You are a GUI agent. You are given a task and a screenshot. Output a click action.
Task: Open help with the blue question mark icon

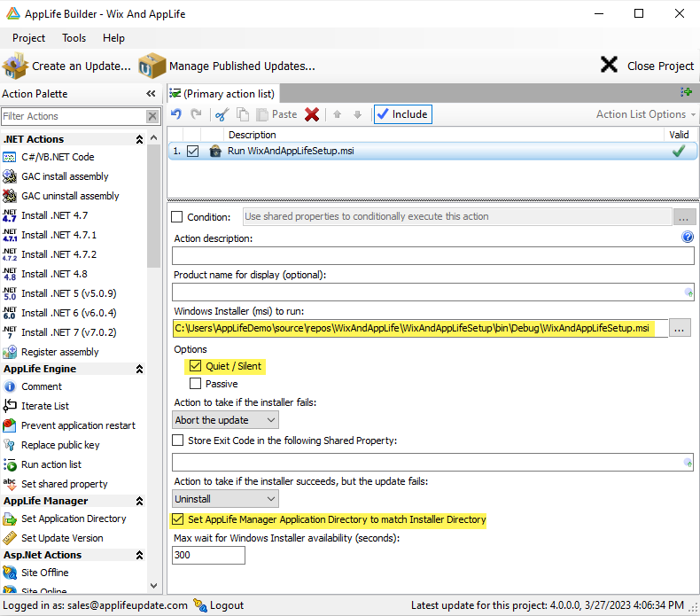(688, 237)
